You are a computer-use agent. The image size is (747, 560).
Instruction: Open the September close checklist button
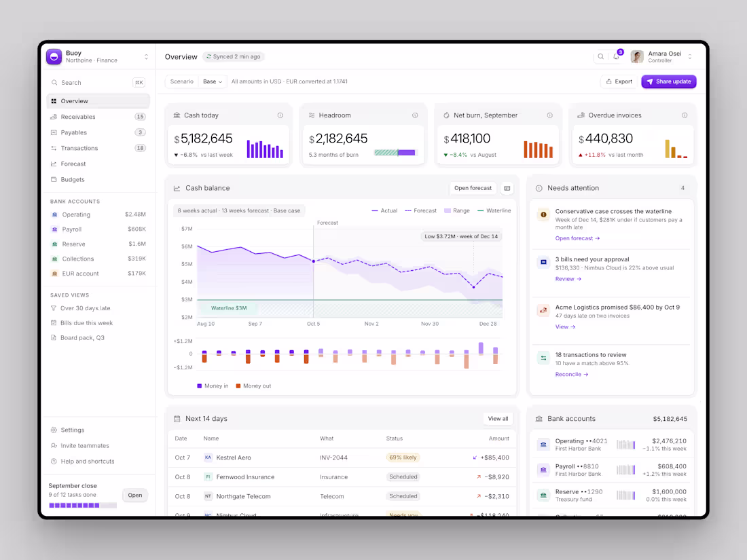pos(135,496)
